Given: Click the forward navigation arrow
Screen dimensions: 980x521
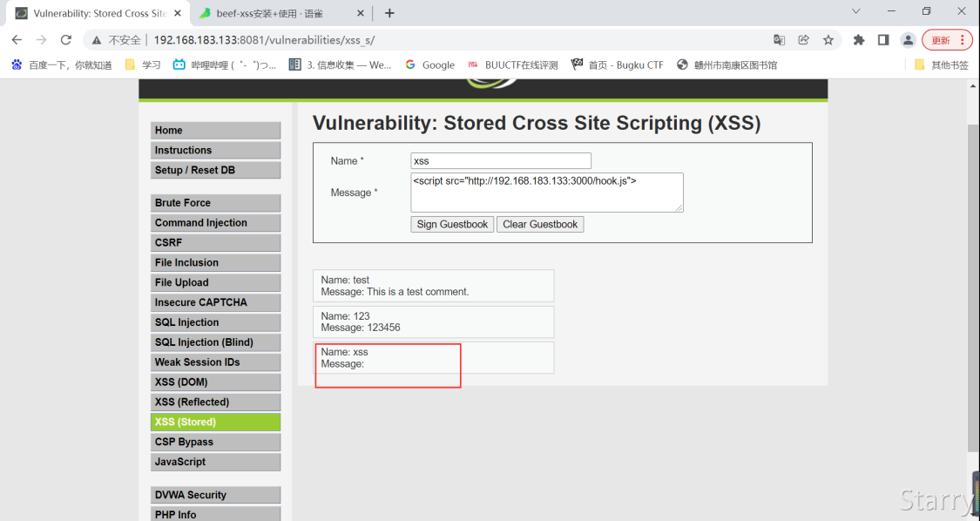Looking at the screenshot, I should 41,40.
